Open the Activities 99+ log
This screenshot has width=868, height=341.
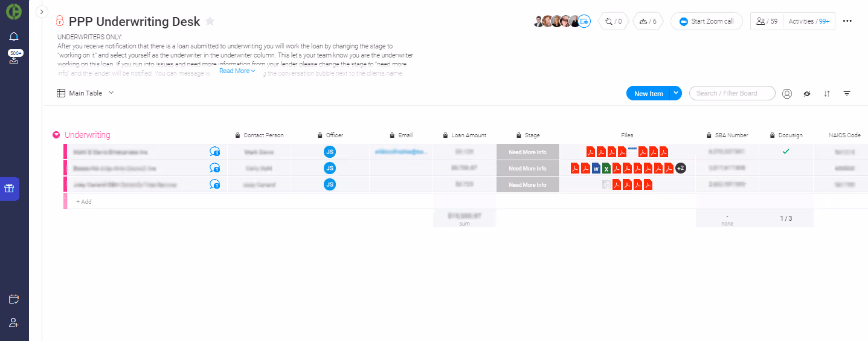[809, 21]
